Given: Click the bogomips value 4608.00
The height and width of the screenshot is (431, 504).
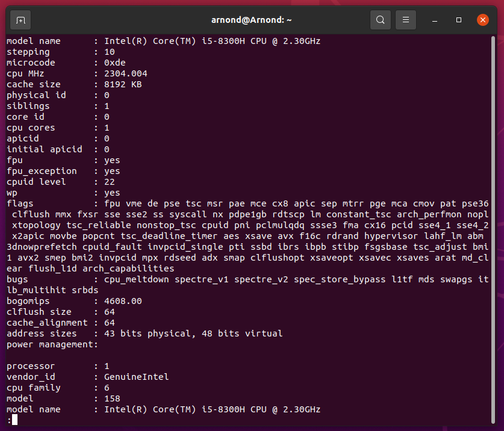Looking at the screenshot, I should pos(123,301).
